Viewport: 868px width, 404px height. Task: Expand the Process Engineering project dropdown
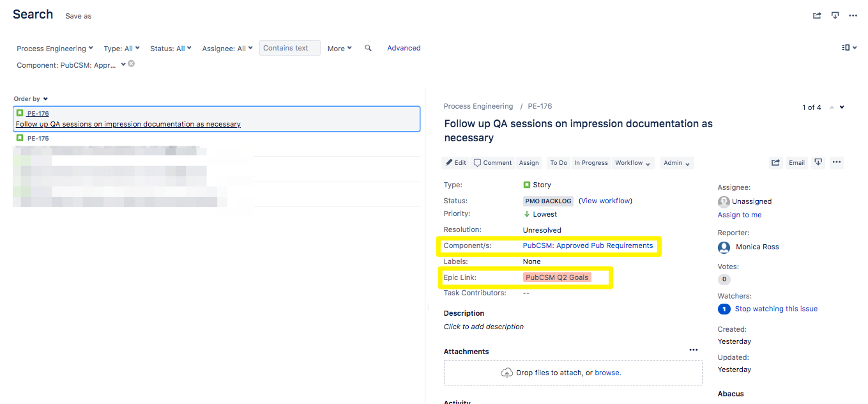click(x=55, y=49)
